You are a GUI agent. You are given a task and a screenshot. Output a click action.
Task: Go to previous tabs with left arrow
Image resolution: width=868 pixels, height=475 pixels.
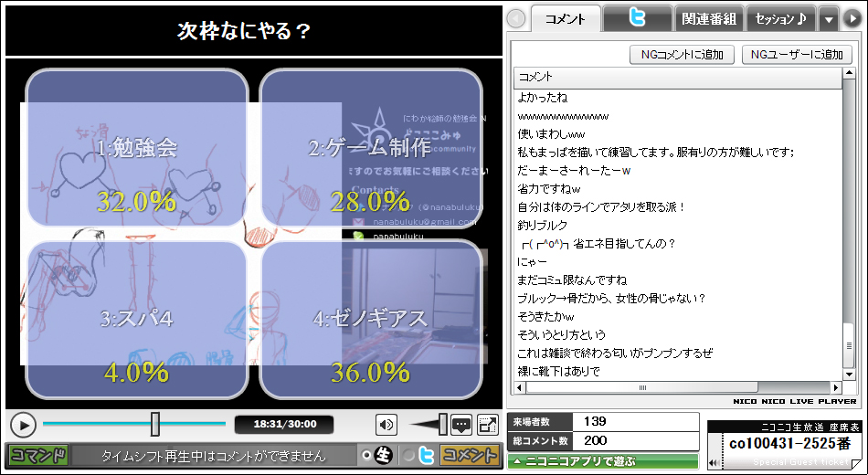tap(516, 19)
